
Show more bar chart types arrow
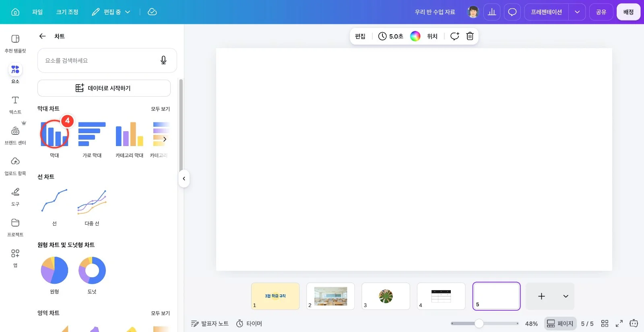point(165,139)
